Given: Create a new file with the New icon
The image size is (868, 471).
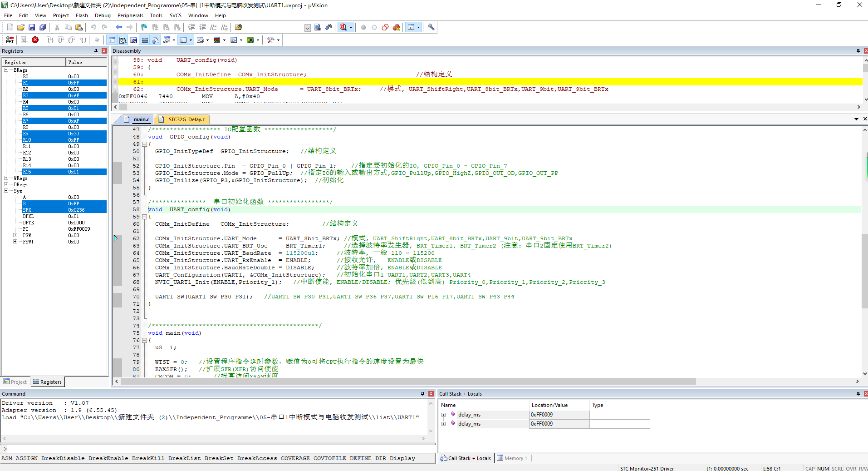Looking at the screenshot, I should click(x=10, y=27).
